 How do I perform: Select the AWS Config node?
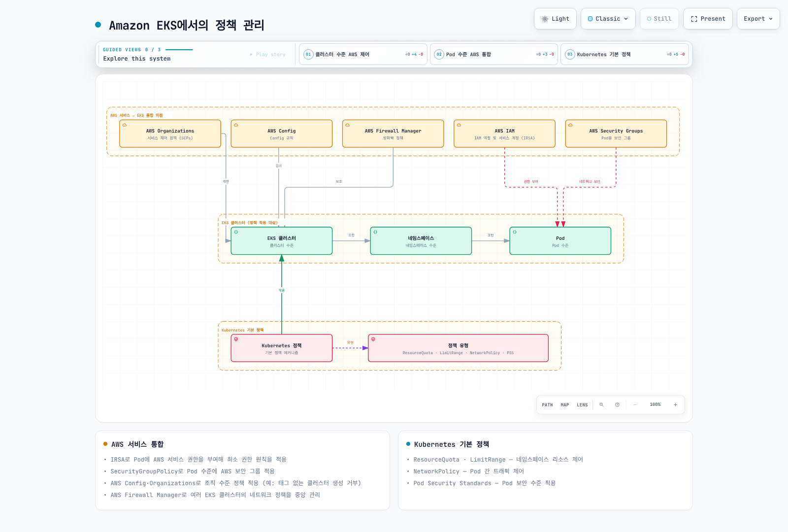point(282,133)
